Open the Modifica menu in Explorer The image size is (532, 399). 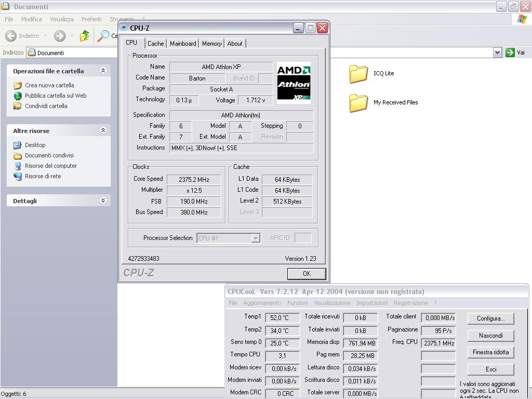click(32, 19)
